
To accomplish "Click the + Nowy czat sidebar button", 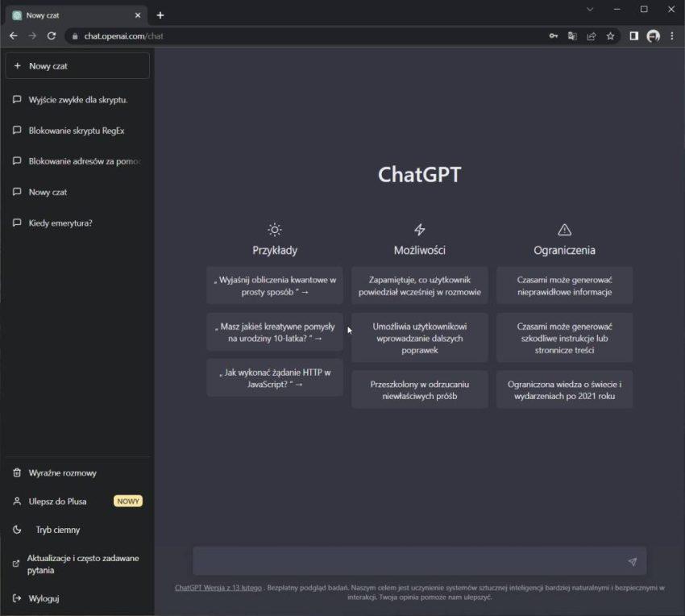I will [77, 65].
